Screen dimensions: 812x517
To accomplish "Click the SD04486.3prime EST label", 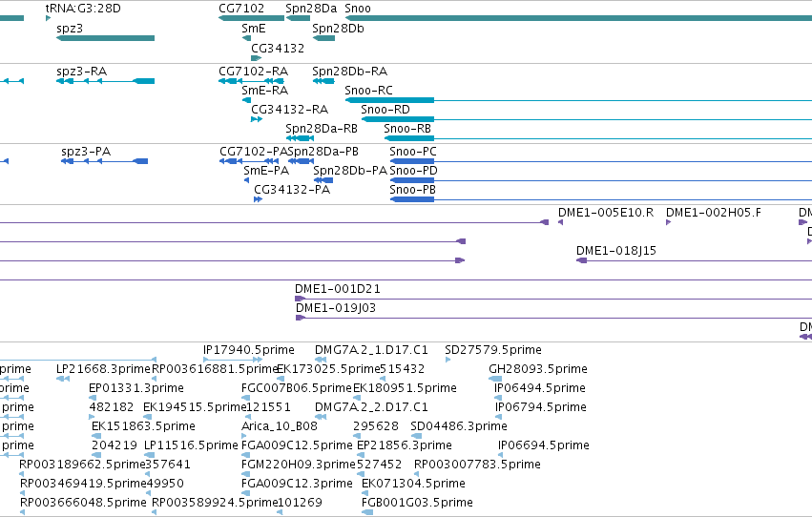I will pyautogui.click(x=459, y=426).
